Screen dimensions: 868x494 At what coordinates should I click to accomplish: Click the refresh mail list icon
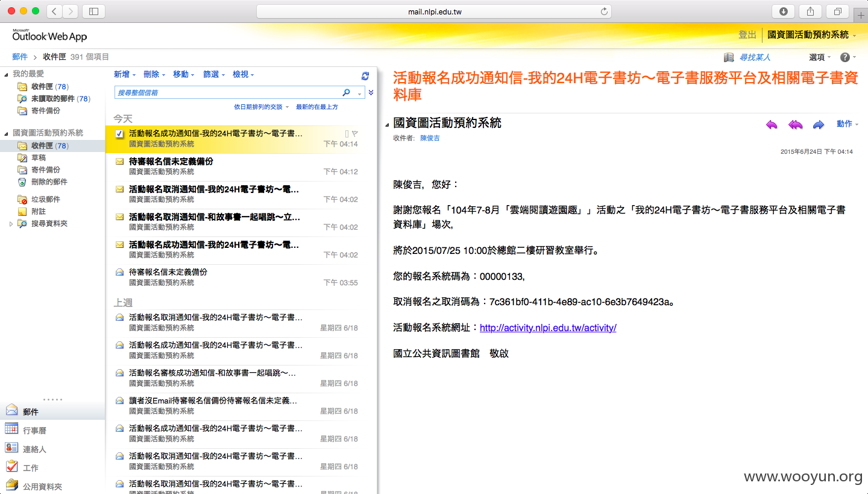365,76
